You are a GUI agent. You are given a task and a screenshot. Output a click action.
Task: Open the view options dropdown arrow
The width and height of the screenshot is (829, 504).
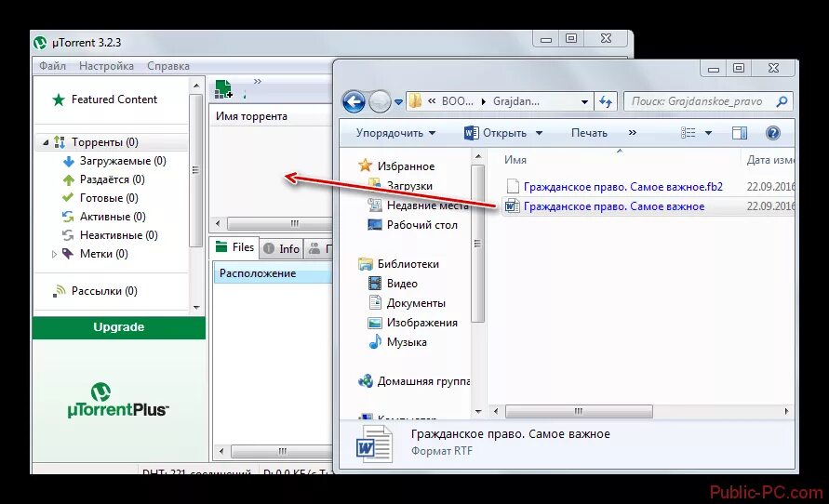click(x=708, y=133)
